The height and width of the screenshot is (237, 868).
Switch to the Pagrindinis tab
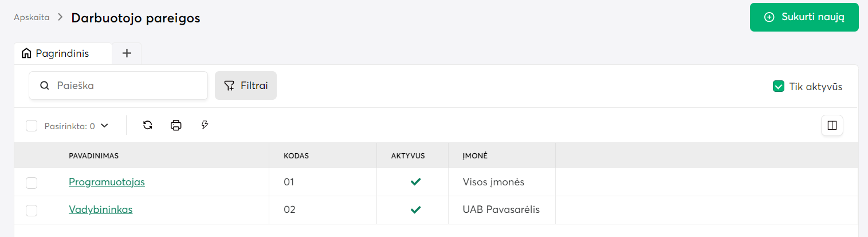pyautogui.click(x=62, y=53)
